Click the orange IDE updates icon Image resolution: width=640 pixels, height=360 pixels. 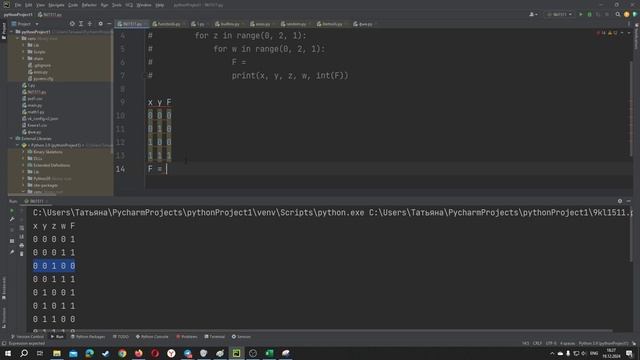627,14
